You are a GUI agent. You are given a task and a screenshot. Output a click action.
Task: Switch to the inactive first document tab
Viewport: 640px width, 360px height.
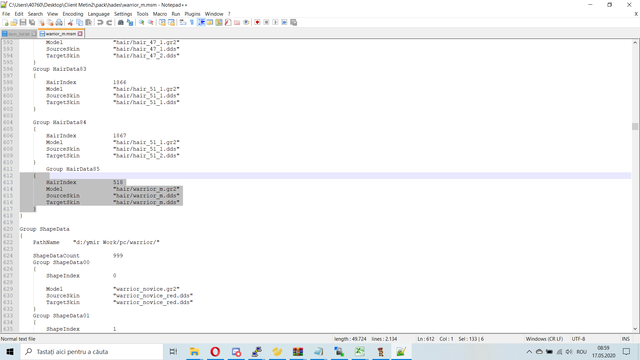click(18, 34)
